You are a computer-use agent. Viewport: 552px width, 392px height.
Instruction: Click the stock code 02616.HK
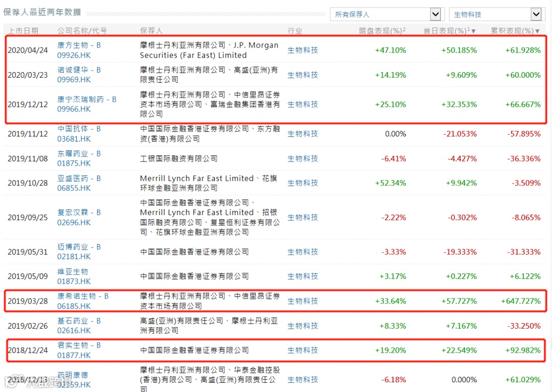pos(74,331)
